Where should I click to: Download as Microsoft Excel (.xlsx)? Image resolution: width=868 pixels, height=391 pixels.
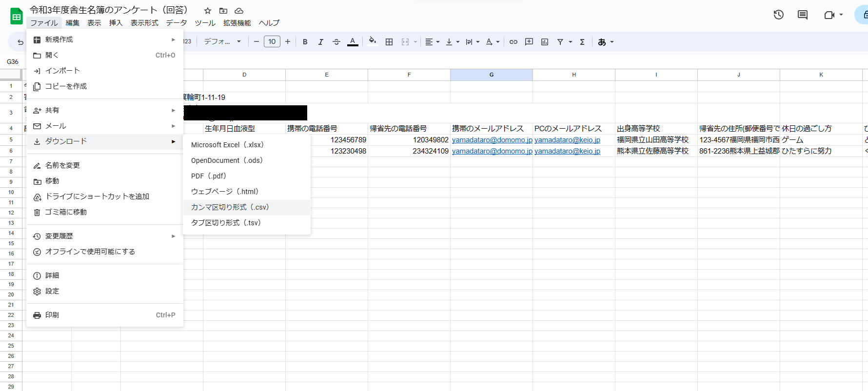click(247, 145)
